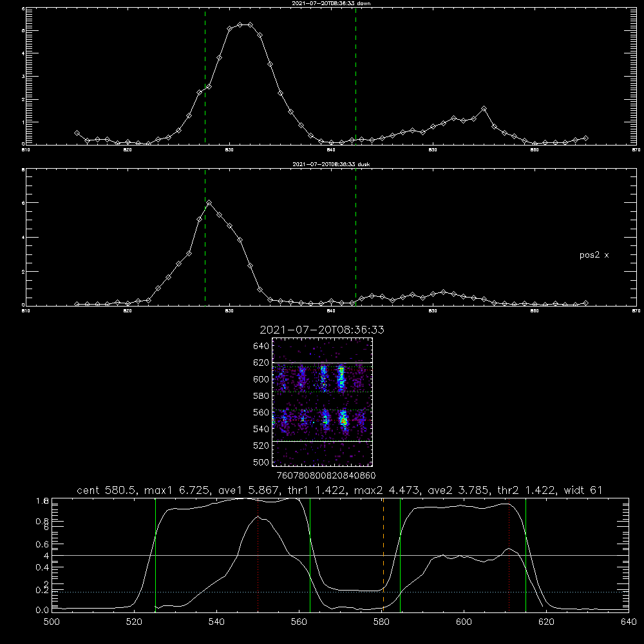Click the bottom plot y-axis label 0.0
The height and width of the screenshot is (644, 644).
point(42,611)
